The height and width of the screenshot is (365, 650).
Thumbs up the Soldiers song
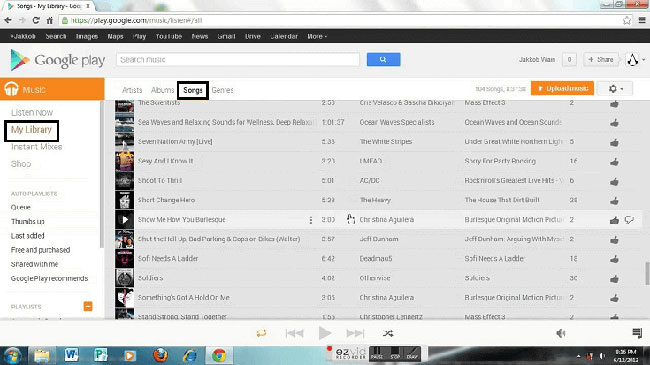614,279
